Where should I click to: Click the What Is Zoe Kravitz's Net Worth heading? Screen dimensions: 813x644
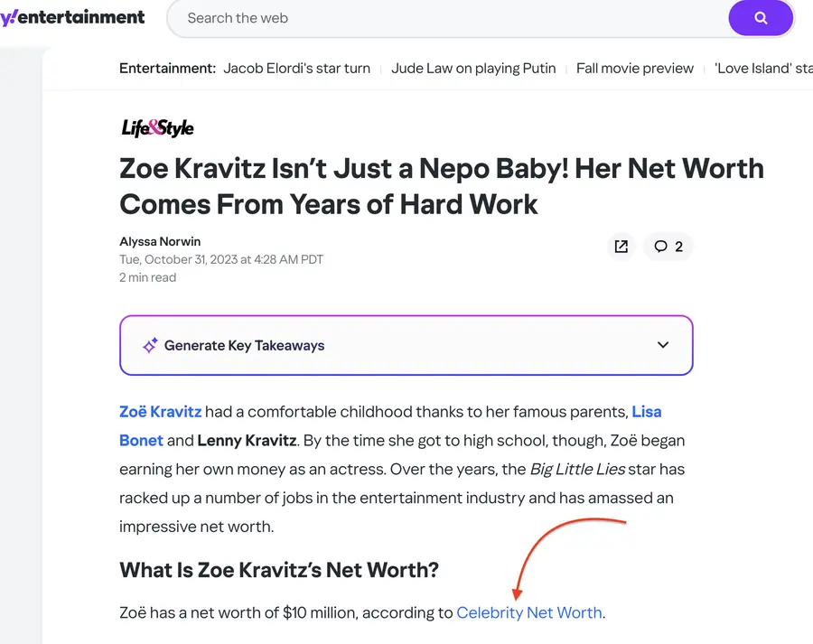(x=279, y=570)
